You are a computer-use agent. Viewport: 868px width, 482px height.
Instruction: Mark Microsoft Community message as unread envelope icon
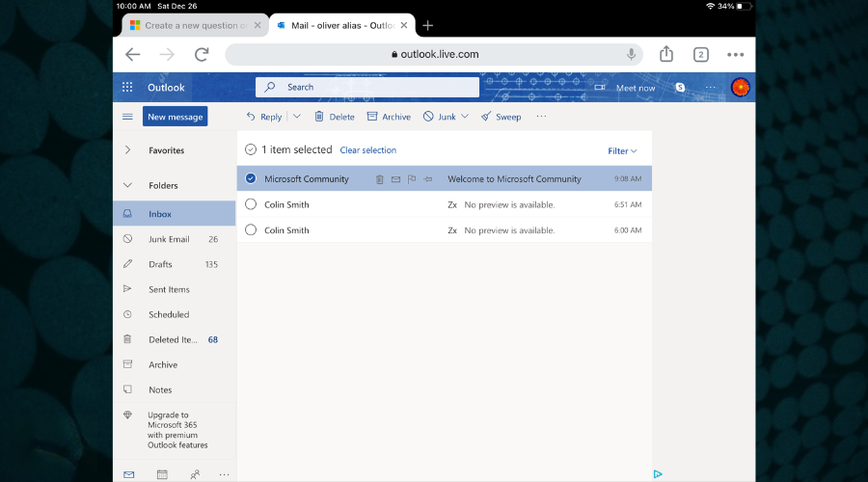(395, 179)
